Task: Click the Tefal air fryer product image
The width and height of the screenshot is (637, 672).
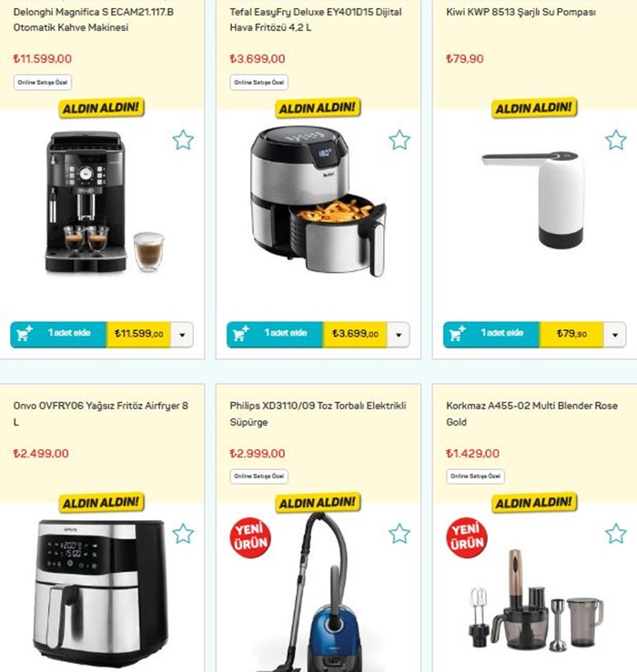Action: [318, 202]
